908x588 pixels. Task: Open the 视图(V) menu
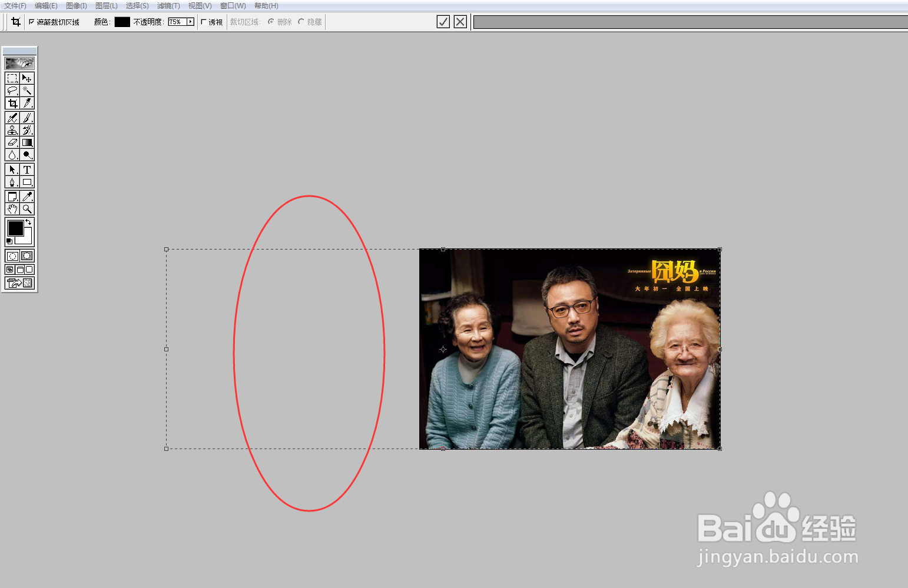(200, 6)
